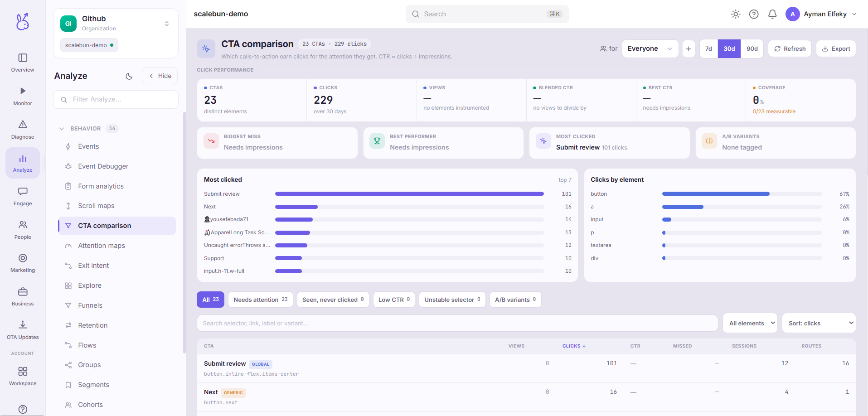Click the button element percentage bar
Image resolution: width=868 pixels, height=416 pixels.
point(742,194)
